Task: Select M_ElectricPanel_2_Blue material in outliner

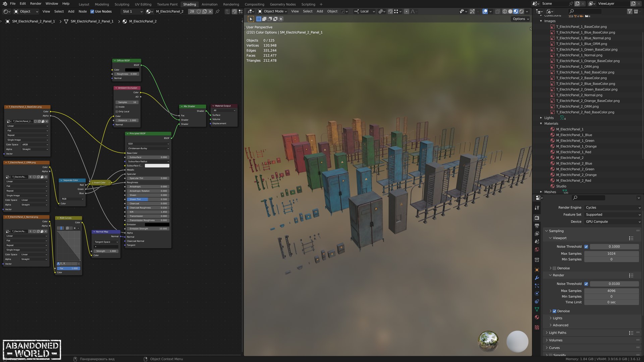Action: (x=574, y=164)
